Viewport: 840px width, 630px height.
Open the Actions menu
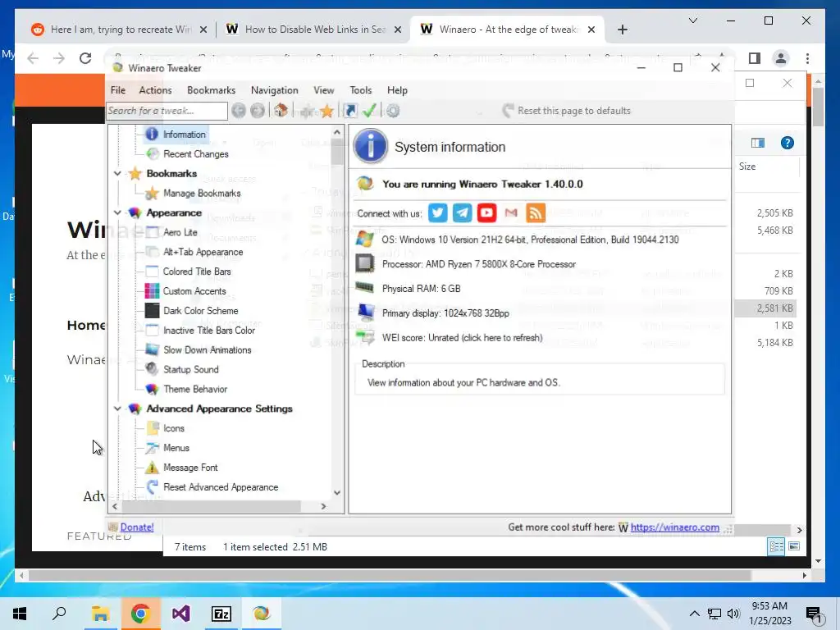[155, 90]
